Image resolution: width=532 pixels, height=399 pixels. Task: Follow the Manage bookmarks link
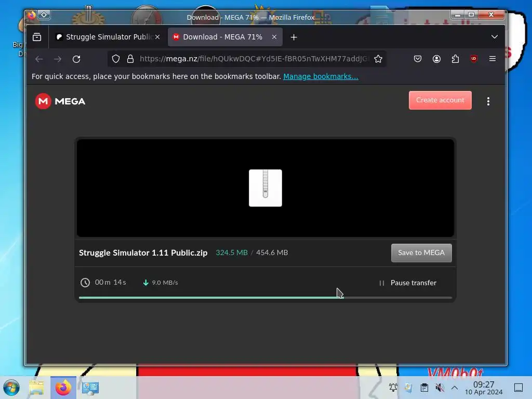(x=321, y=76)
